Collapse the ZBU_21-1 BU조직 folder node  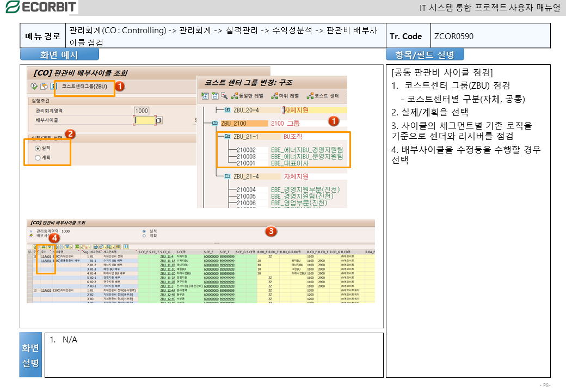click(227, 137)
